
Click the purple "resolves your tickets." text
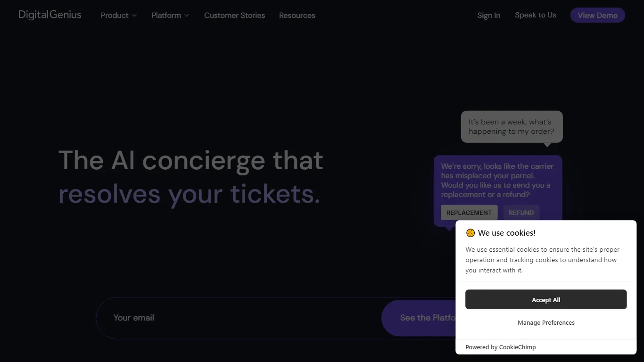[189, 194]
